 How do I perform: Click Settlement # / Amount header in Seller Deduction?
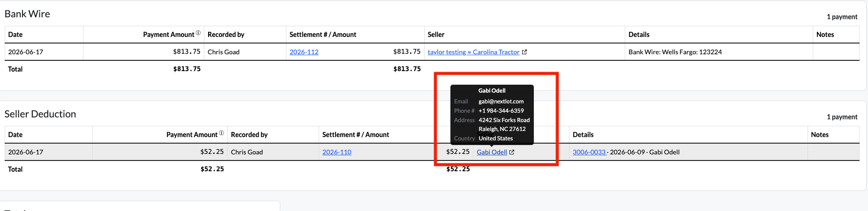pos(356,135)
